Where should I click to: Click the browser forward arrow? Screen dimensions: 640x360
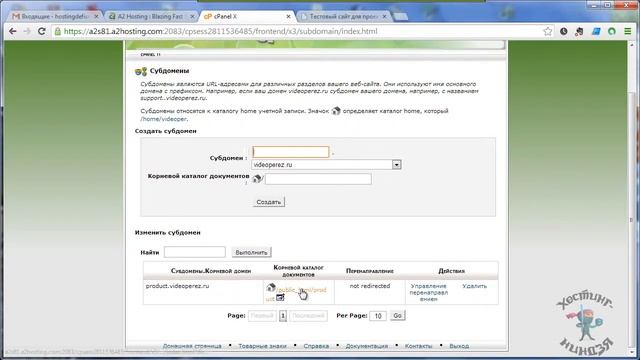[x=27, y=31]
